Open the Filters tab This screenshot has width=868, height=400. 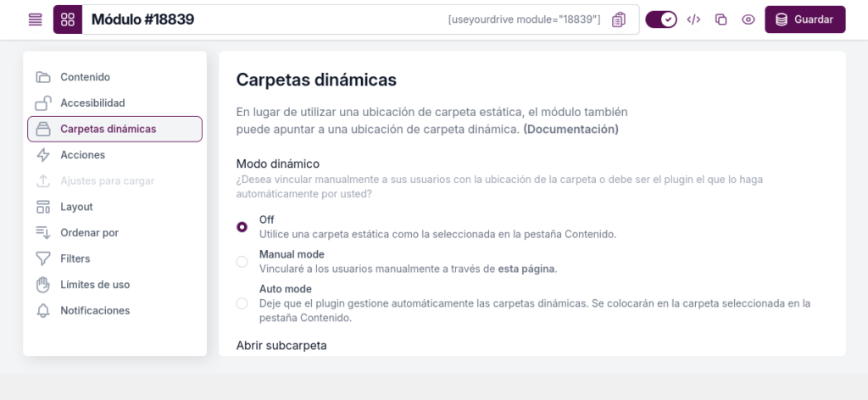coord(114,258)
